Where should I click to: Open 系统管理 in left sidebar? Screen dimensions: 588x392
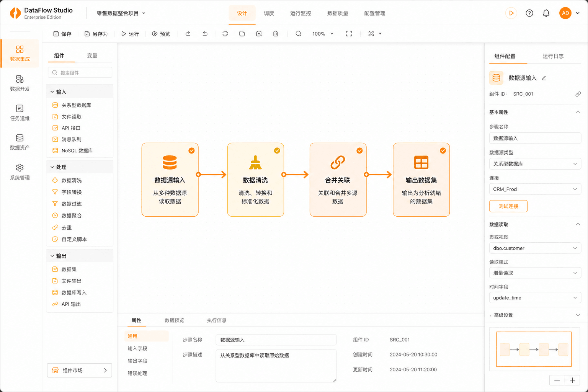tap(20, 172)
